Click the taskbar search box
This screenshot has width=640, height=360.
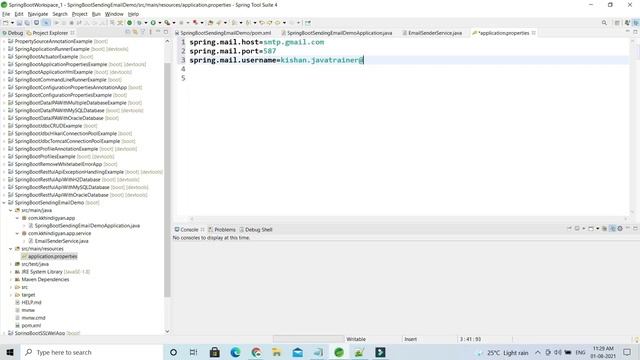(91, 352)
